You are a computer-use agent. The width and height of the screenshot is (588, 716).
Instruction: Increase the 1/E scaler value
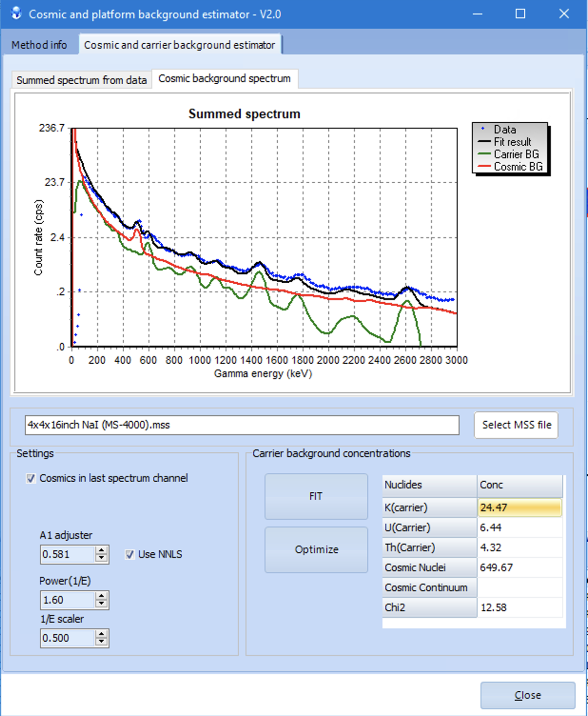tap(101, 634)
